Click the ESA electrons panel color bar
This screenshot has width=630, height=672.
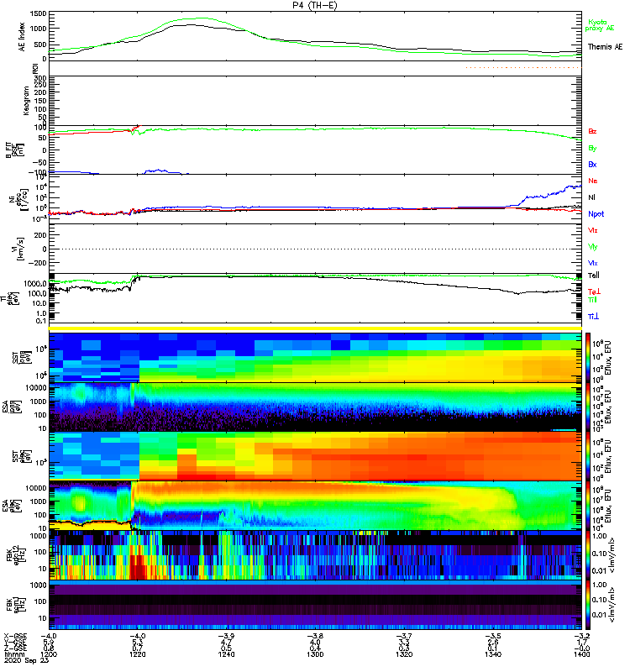(x=588, y=506)
